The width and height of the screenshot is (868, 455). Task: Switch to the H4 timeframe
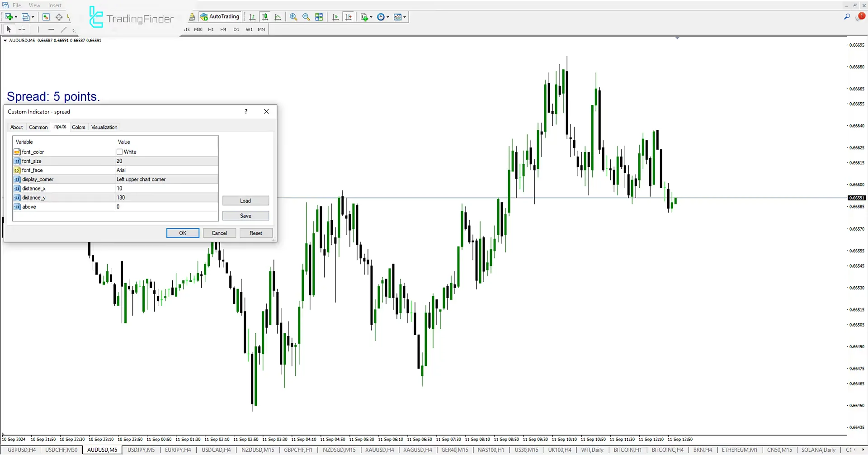[x=223, y=29]
